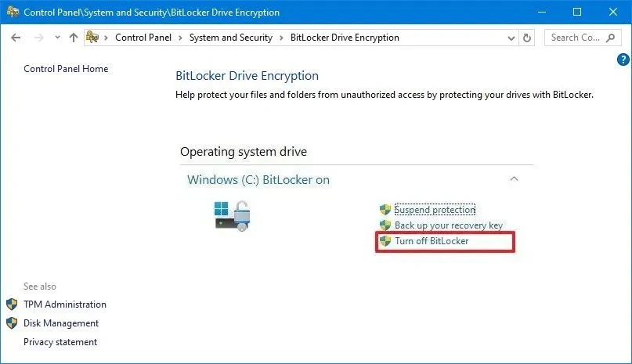Go to Control Panel Home
The width and height of the screenshot is (632, 364).
[x=66, y=69]
